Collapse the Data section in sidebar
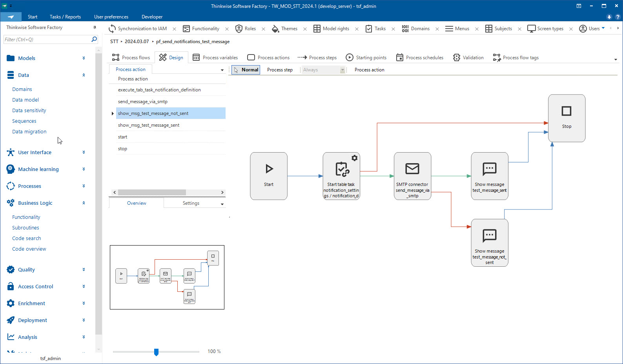 point(84,75)
